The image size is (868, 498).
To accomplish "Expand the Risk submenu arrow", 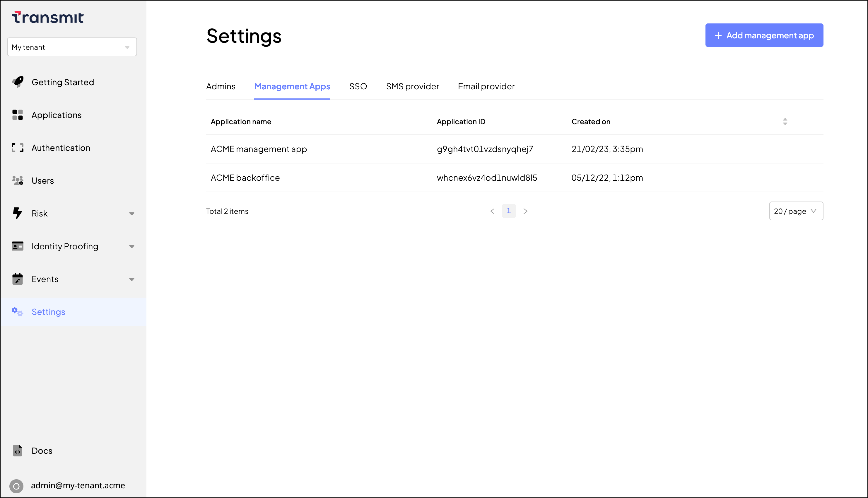I will coord(131,214).
